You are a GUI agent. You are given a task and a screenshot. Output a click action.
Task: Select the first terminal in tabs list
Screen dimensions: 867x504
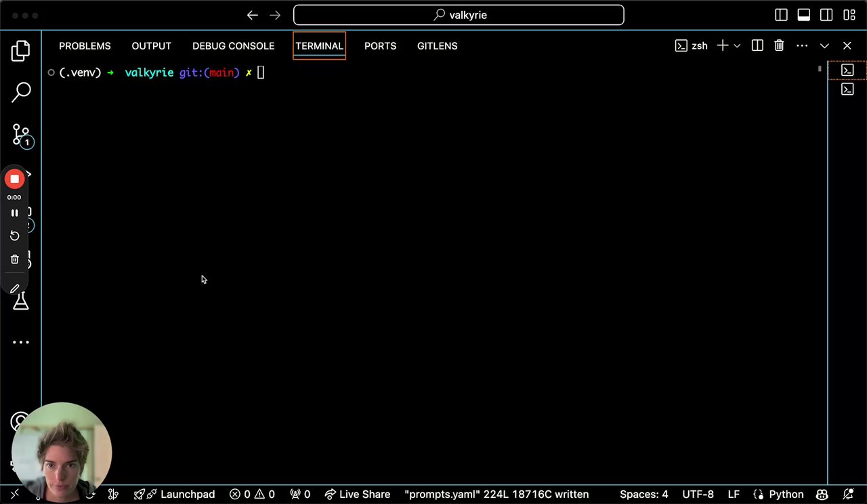[847, 70]
